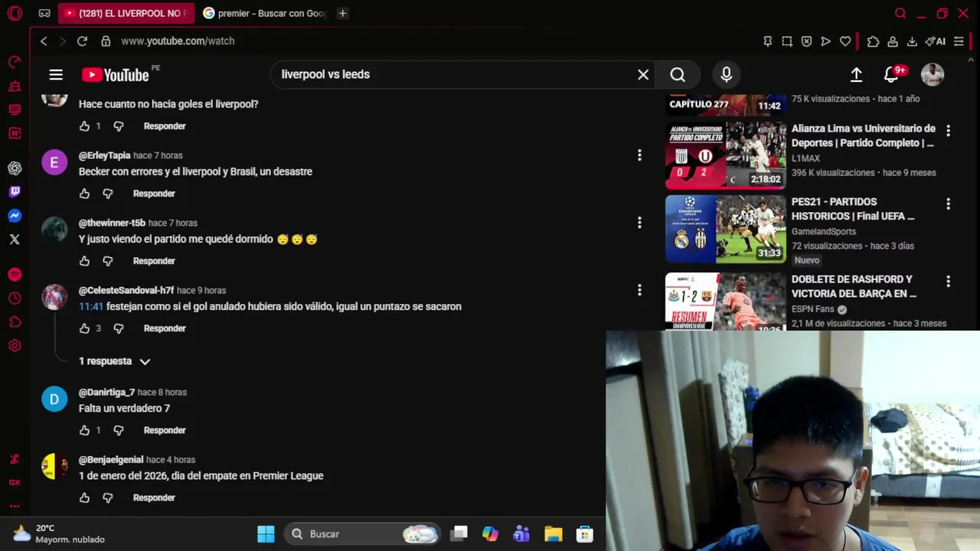Open options for Alianza Lima vs Universitario video
Viewport: 980px width, 551px height.
[x=948, y=131]
